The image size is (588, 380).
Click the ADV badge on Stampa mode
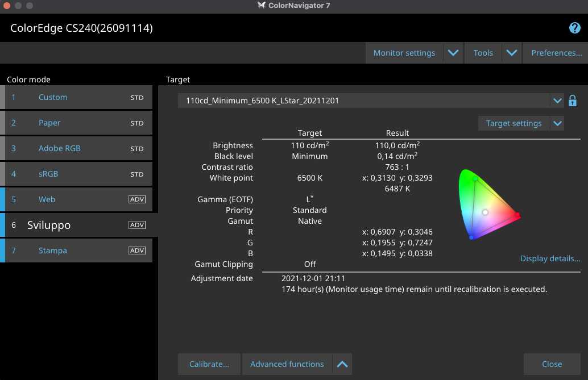click(x=137, y=250)
